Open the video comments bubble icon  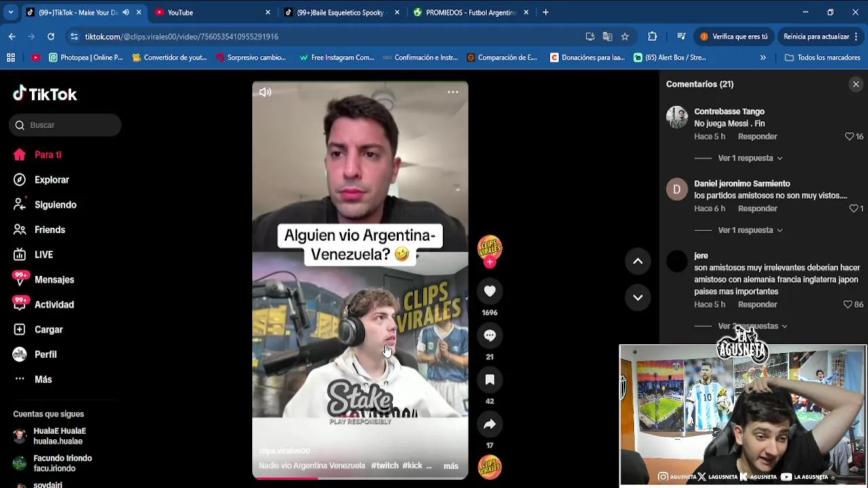490,335
